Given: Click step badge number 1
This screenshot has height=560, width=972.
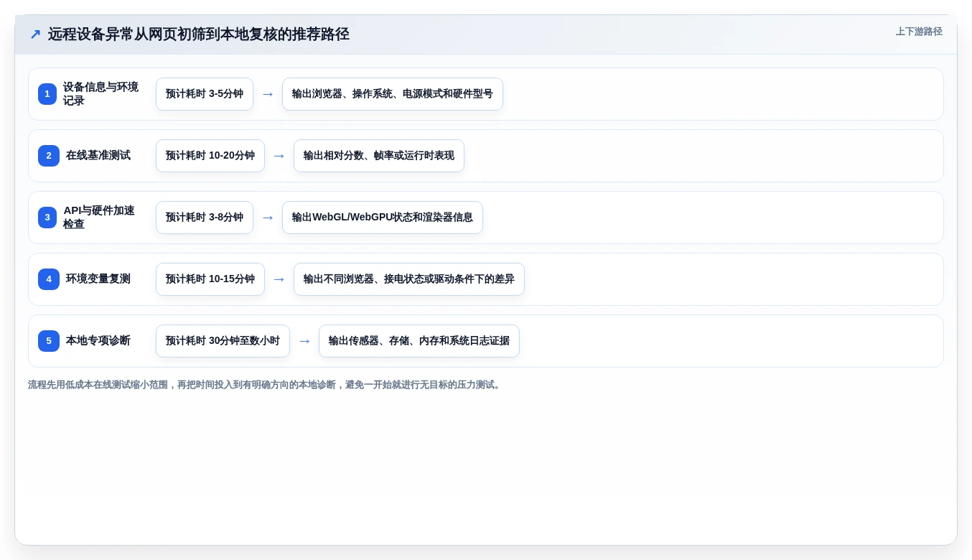Looking at the screenshot, I should [47, 94].
